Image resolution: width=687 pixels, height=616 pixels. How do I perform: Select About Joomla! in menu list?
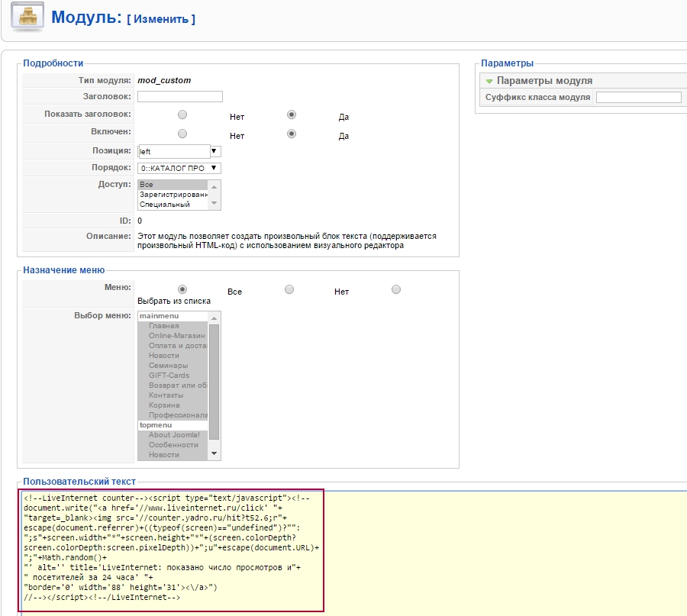point(173,435)
